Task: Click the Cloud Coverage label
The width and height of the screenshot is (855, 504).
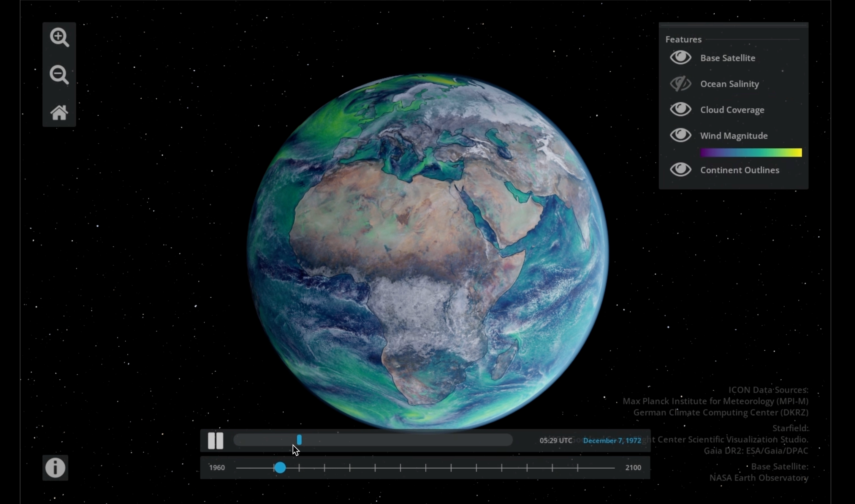Action: click(732, 110)
